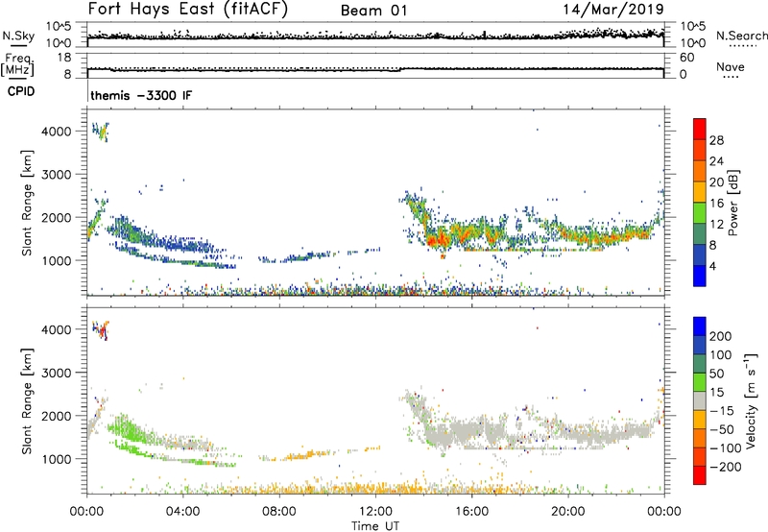Click the "4" tick on Power colorbar
The image size is (768, 532).
[713, 266]
